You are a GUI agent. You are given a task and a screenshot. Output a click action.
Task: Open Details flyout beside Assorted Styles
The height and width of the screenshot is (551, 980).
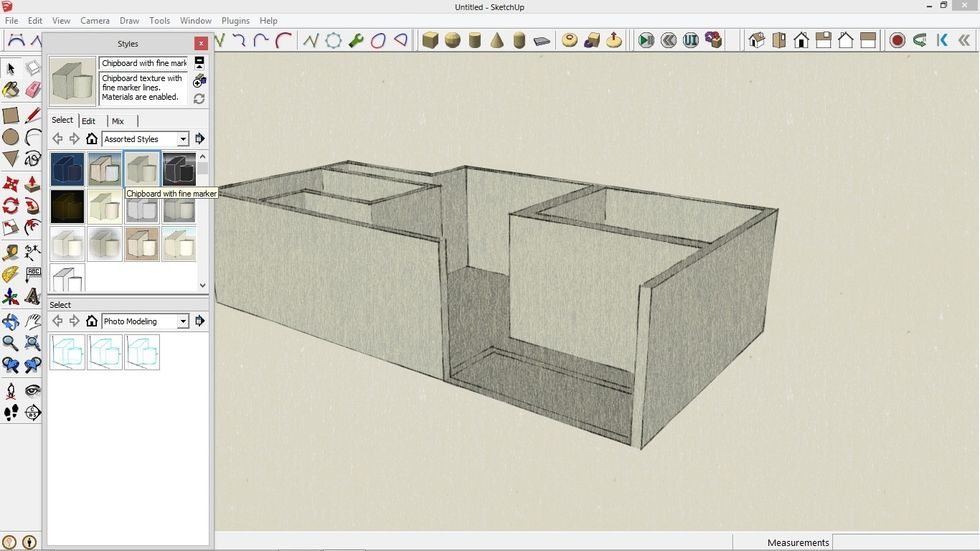tap(200, 139)
